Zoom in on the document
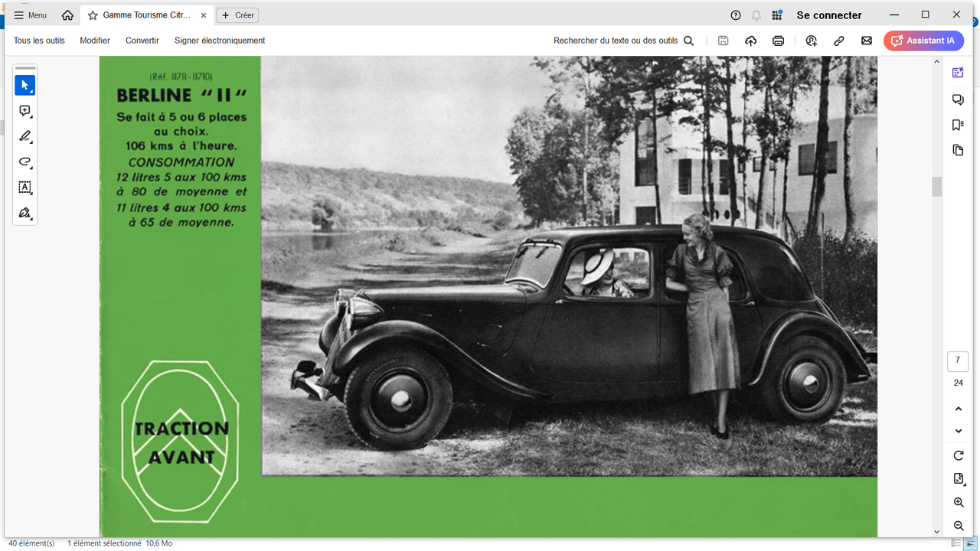Image resolution: width=980 pixels, height=551 pixels. click(959, 503)
